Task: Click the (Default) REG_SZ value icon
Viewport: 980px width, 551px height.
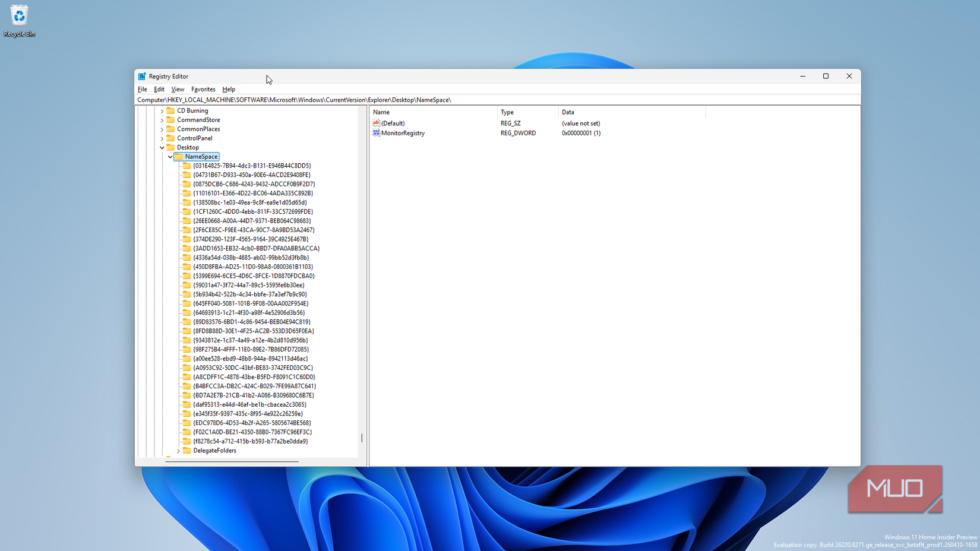Action: coord(376,123)
